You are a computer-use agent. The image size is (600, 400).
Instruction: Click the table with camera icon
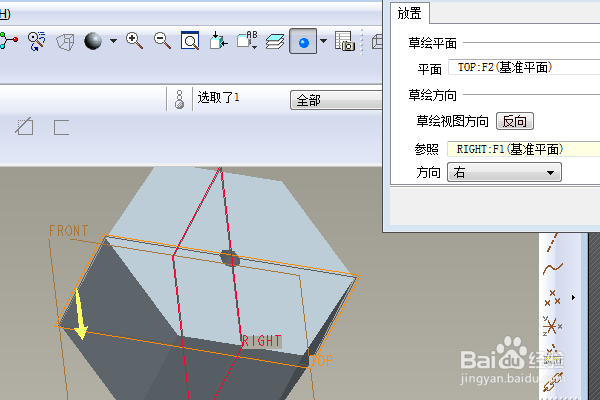click(344, 41)
